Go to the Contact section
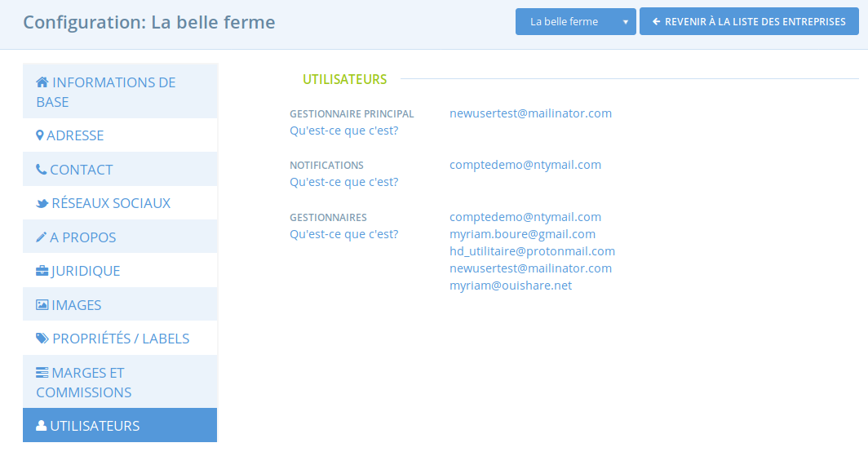Image resolution: width=868 pixels, height=465 pixels. pos(120,170)
